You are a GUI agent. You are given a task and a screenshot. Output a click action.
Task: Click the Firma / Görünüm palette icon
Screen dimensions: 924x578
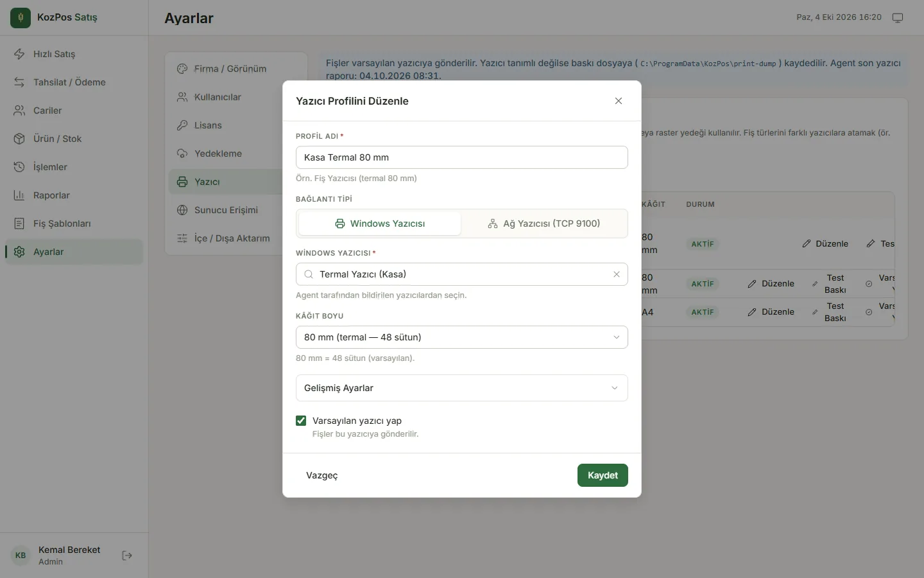pyautogui.click(x=182, y=69)
